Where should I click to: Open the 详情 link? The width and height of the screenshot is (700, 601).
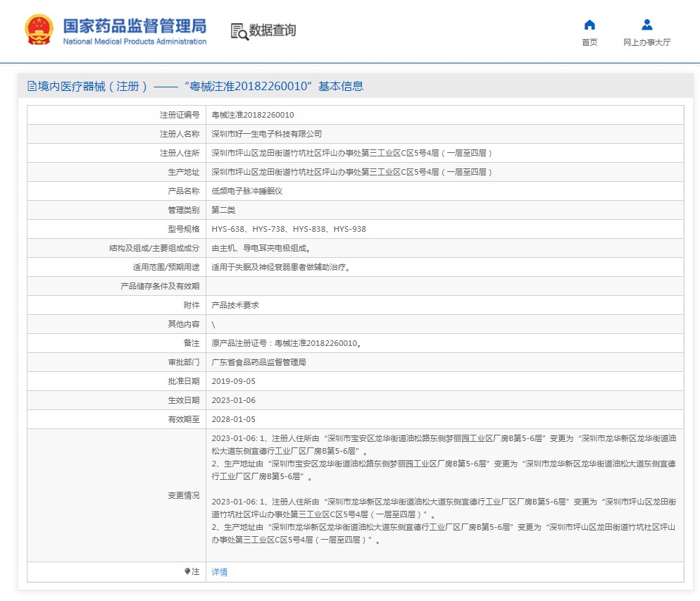point(219,572)
